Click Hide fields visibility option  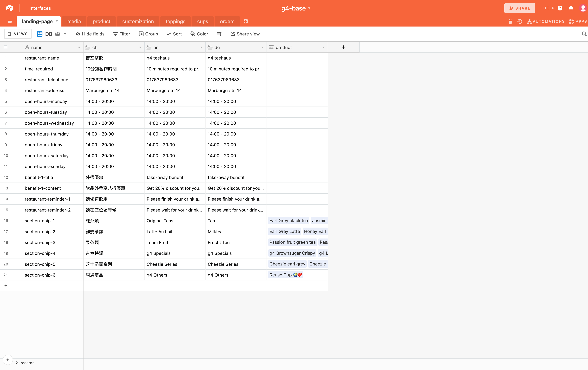[x=90, y=34]
